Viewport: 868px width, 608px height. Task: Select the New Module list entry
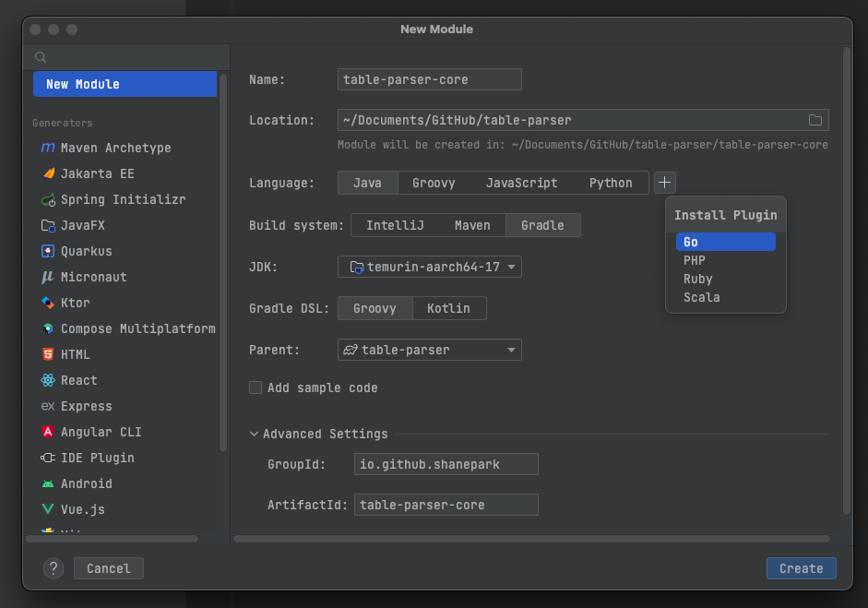point(125,84)
